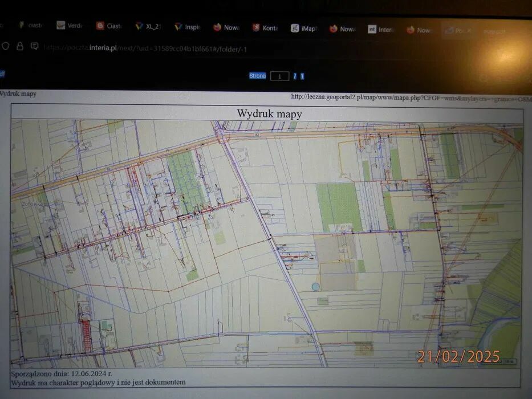The width and height of the screenshot is (532, 399).
Task: Click the XL_21 tab favicon
Action: (x=139, y=26)
